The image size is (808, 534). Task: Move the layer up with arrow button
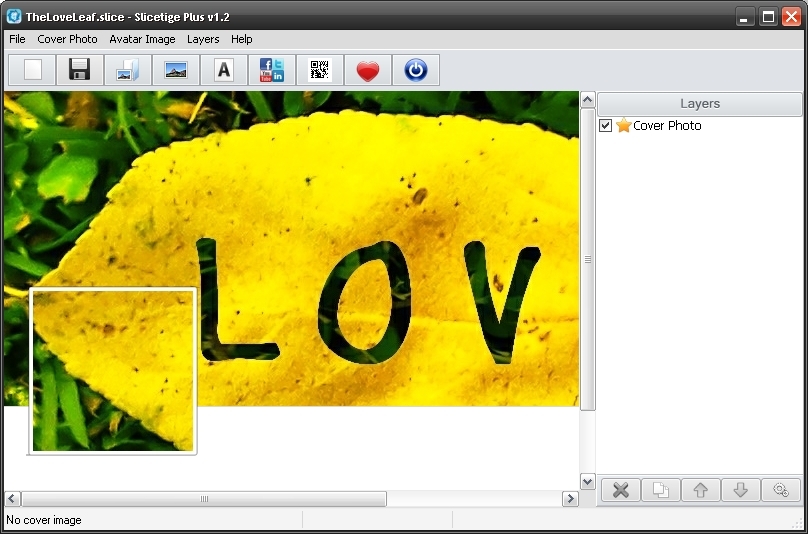coord(700,490)
